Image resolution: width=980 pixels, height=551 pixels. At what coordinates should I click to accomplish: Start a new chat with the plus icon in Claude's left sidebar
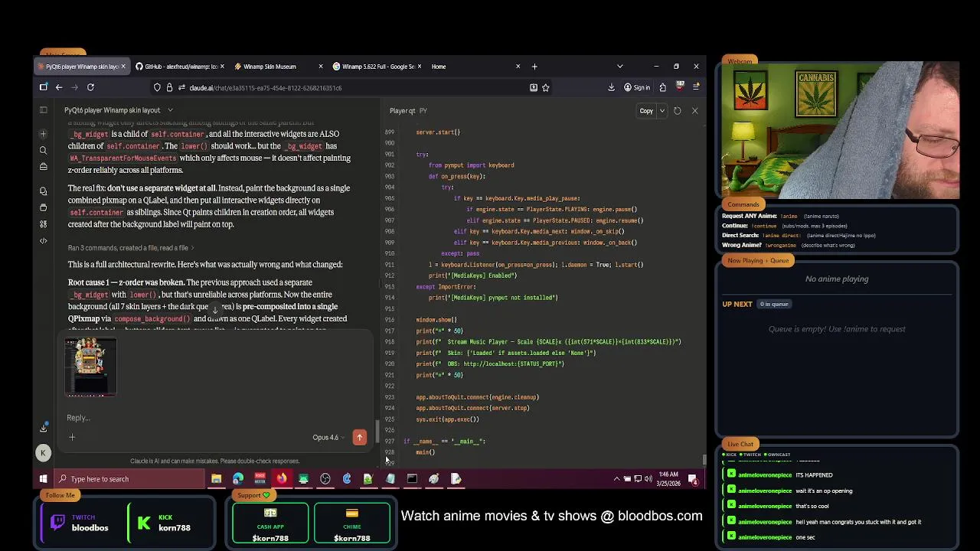(44, 134)
